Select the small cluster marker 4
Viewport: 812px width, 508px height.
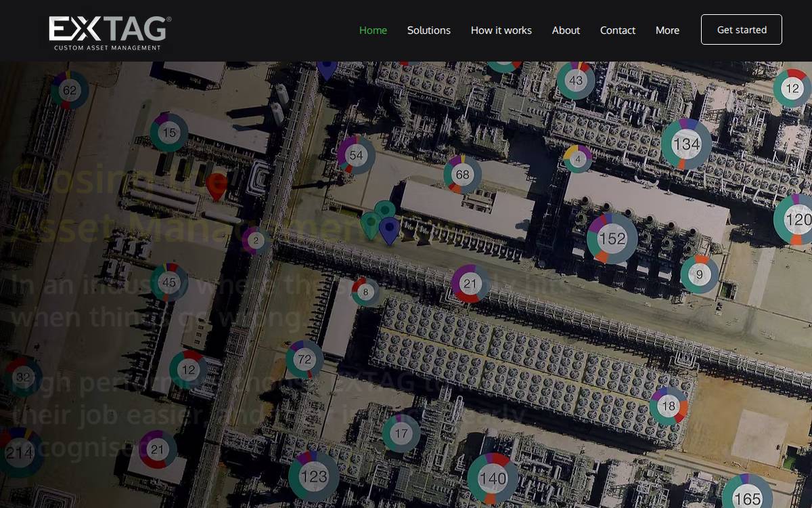point(577,159)
